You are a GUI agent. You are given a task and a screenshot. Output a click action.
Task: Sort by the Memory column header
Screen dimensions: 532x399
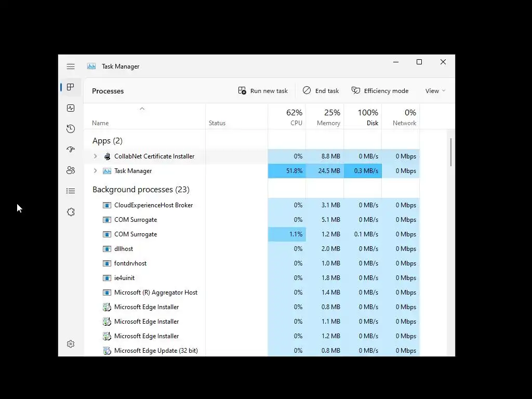[x=325, y=117]
